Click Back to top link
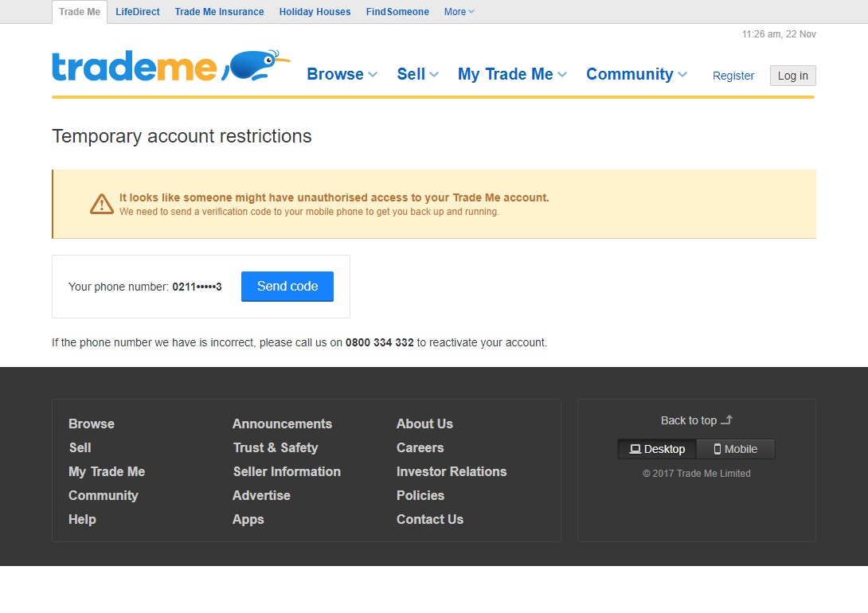868x613 pixels. tap(697, 420)
